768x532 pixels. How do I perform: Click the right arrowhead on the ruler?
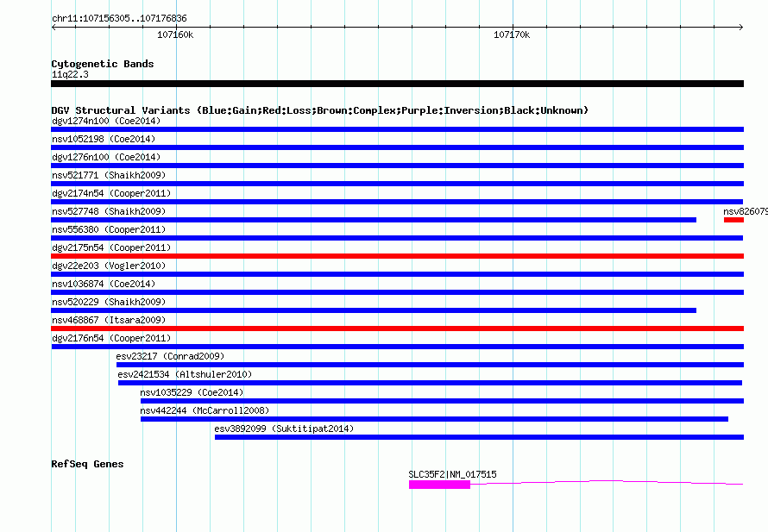[x=741, y=27]
